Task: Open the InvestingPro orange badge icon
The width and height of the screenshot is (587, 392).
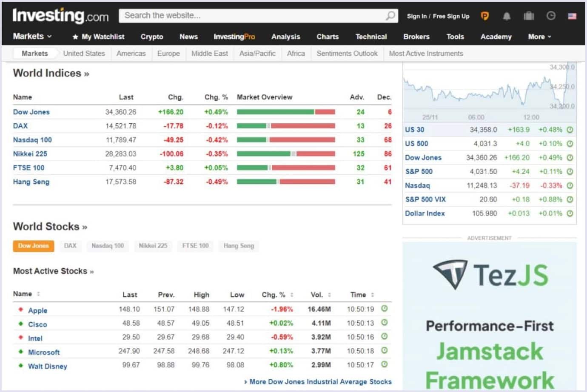Action: [484, 16]
